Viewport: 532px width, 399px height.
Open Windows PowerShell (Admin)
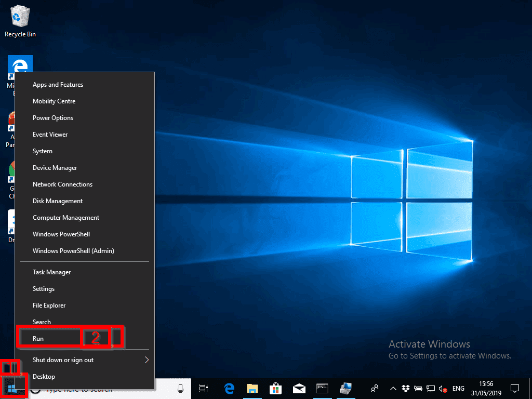point(85,251)
